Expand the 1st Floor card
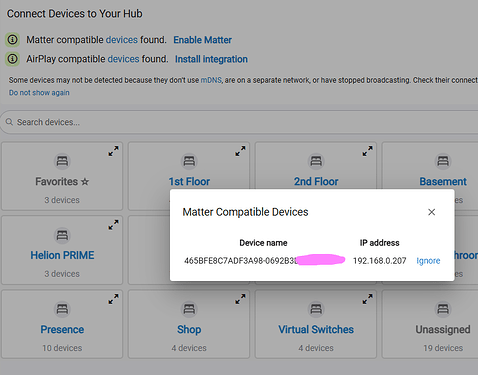 pos(240,151)
